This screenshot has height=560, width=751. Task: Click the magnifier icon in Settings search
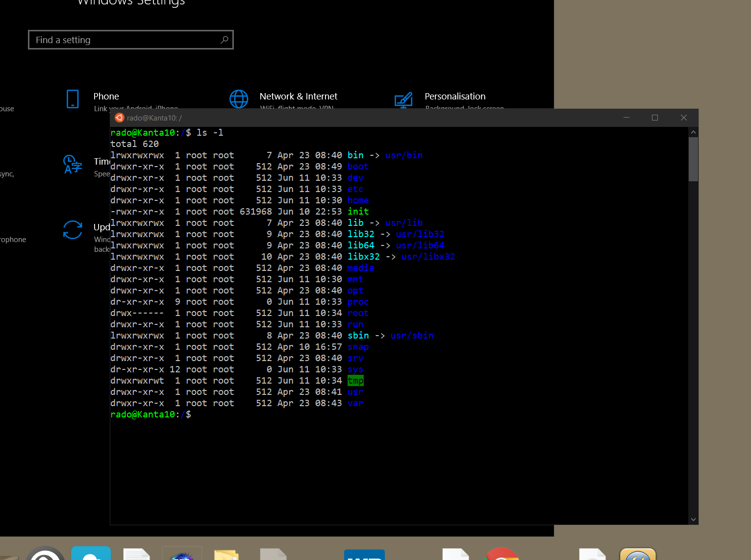[224, 40]
